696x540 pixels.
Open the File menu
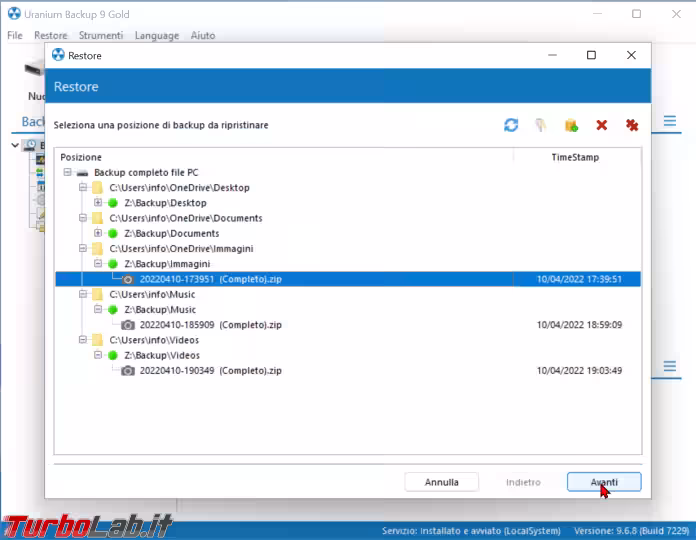click(x=15, y=35)
